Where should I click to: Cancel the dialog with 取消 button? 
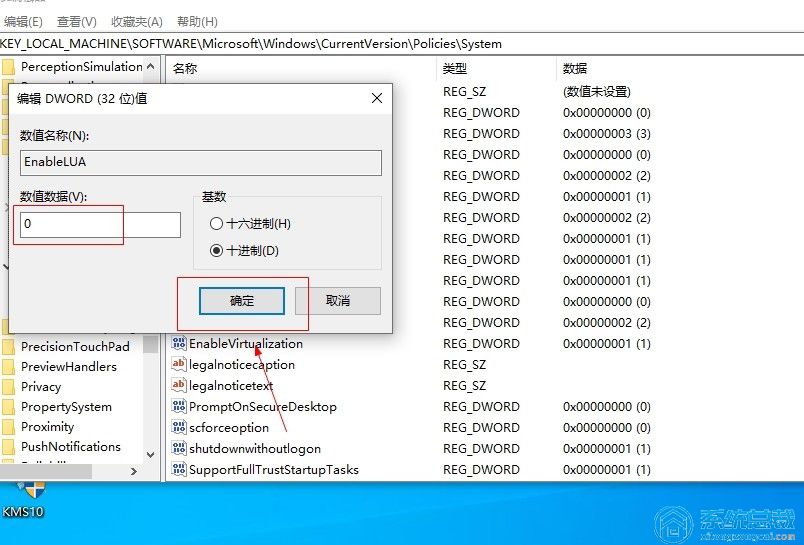pos(338,300)
